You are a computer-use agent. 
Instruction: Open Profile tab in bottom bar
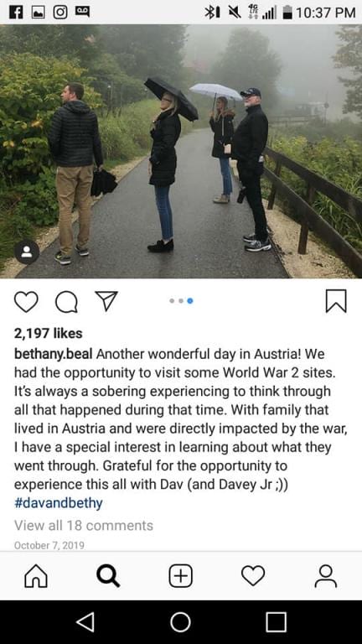pos(325,576)
